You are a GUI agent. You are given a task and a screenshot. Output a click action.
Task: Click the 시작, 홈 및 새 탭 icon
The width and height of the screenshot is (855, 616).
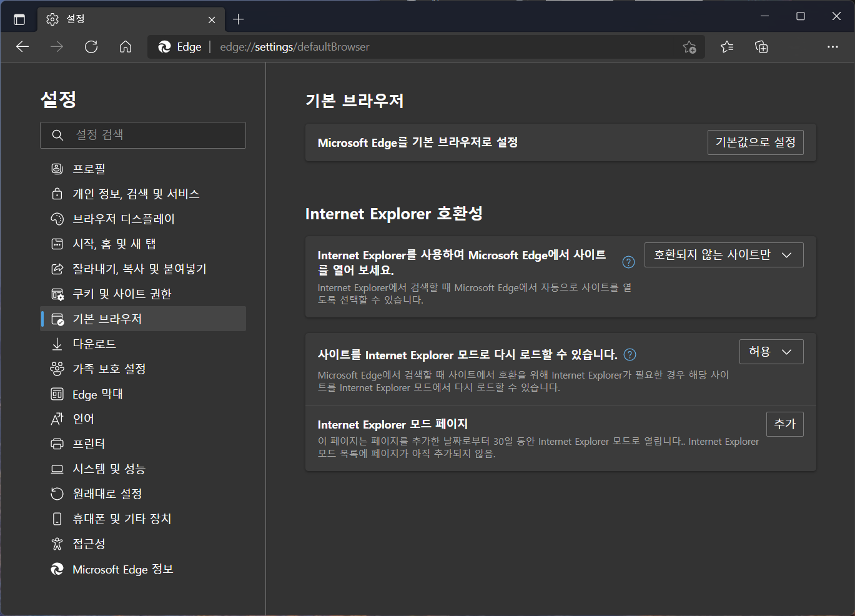pyautogui.click(x=57, y=244)
